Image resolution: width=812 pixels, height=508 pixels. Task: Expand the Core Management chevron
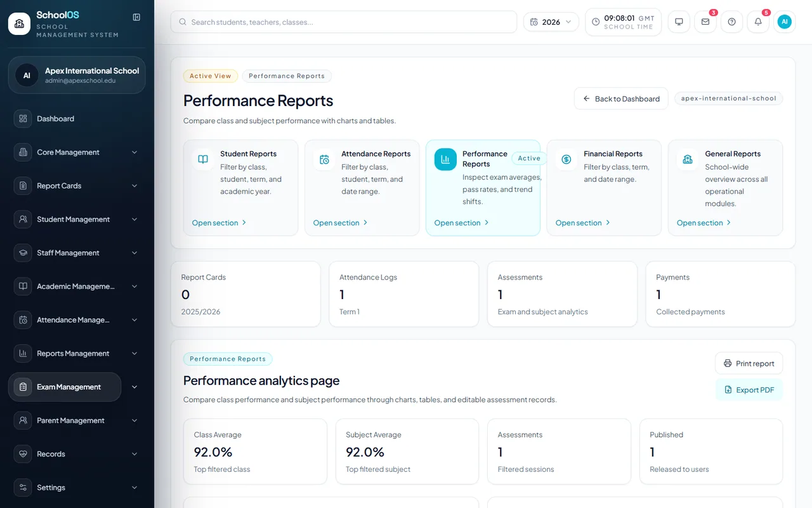click(134, 152)
